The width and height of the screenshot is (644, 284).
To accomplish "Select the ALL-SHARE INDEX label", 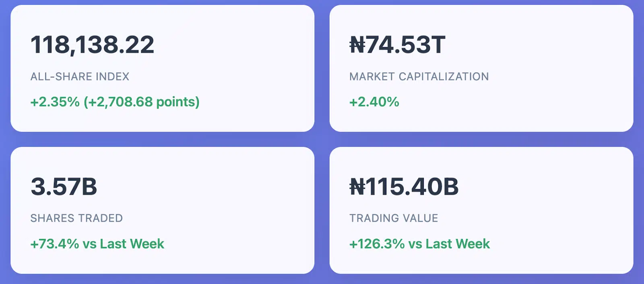I will click(80, 76).
